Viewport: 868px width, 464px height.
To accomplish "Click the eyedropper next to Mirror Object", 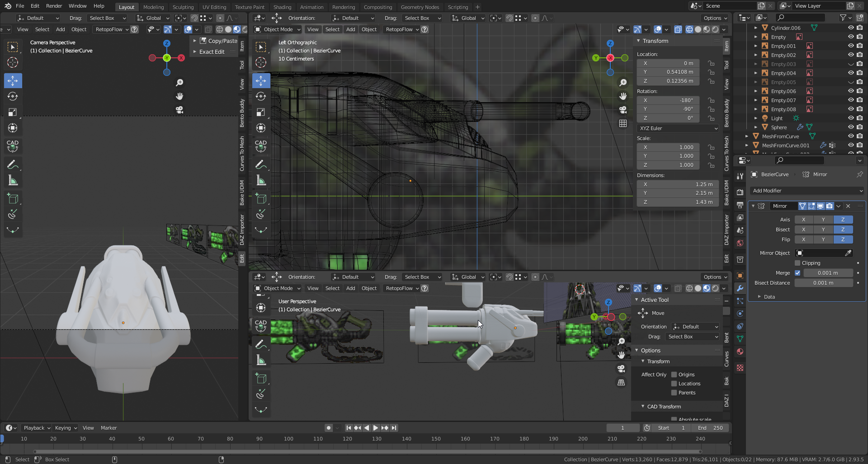I will (x=848, y=253).
